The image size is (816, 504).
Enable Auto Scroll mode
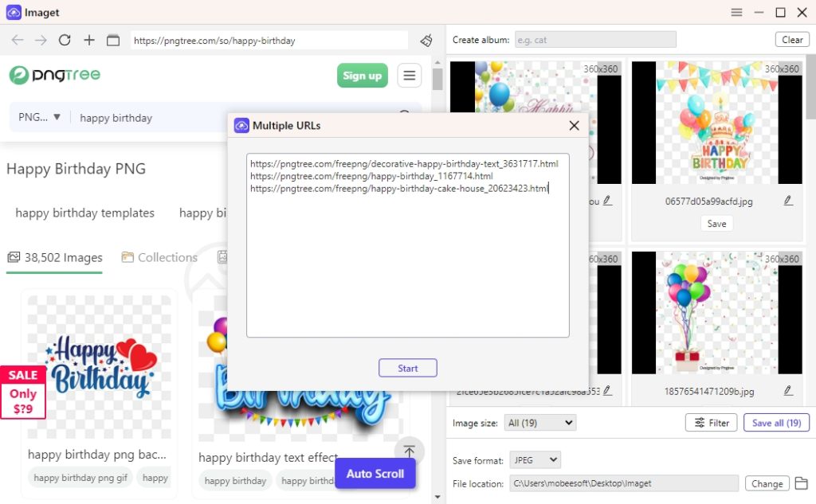[x=375, y=473]
